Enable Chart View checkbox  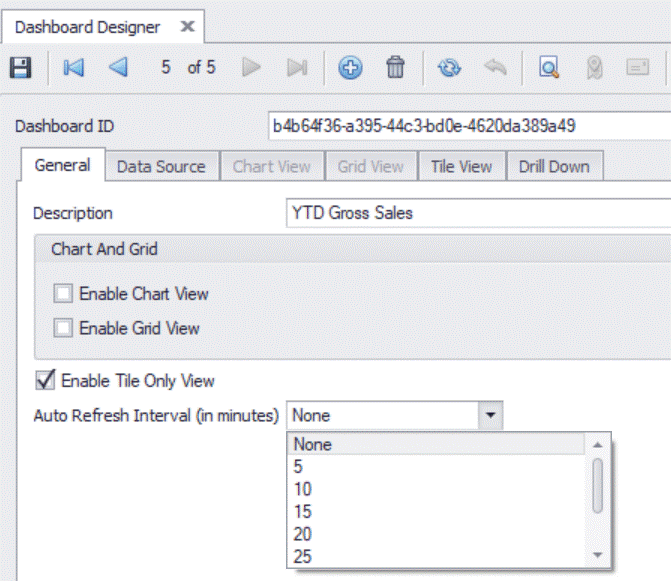(x=64, y=294)
